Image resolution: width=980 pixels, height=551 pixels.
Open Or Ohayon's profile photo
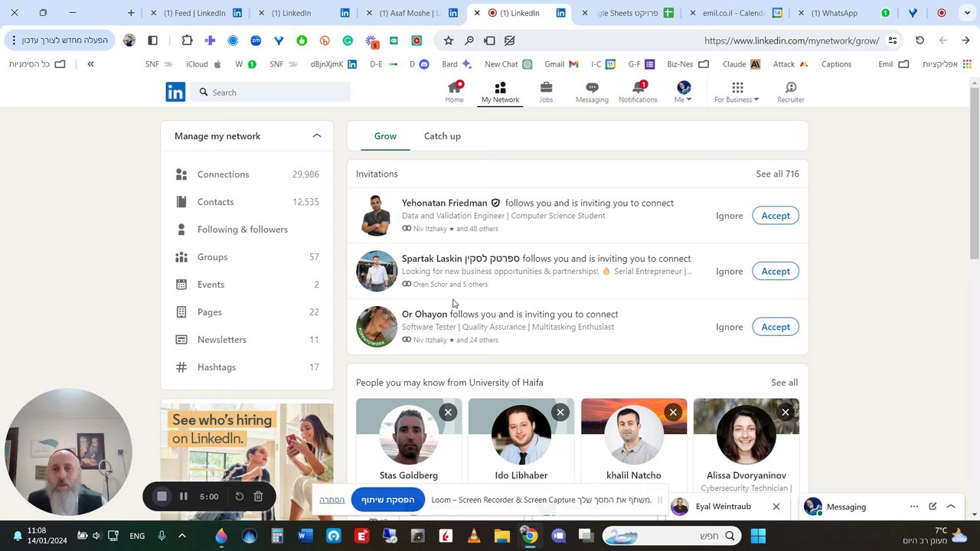click(x=377, y=327)
